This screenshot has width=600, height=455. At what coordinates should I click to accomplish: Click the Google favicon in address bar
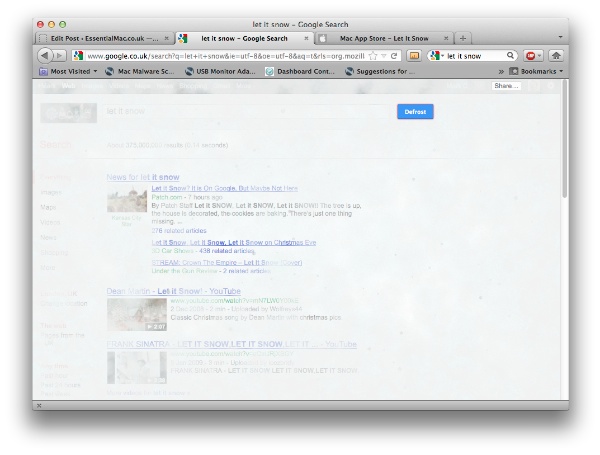tap(78, 56)
